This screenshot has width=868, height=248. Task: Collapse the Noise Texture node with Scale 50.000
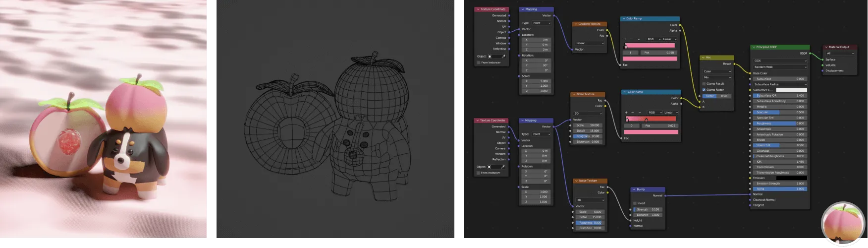coord(574,94)
